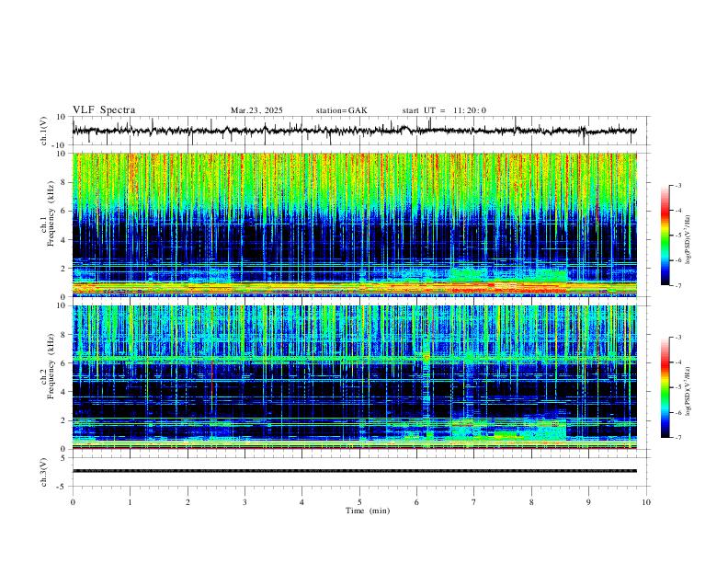This screenshot has height=563, width=728.
Task: Click inside the ch.1 spectrogram panel
Action: click(x=354, y=224)
